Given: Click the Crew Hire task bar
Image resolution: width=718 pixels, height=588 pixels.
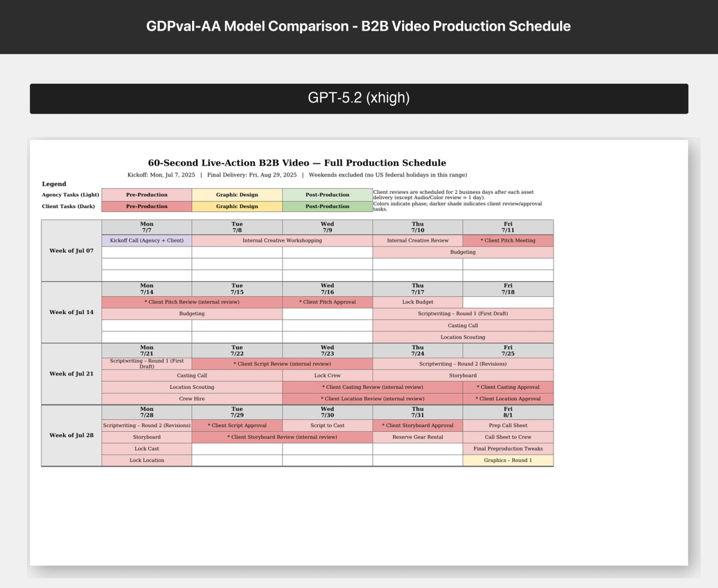Looking at the screenshot, I should [x=191, y=399].
